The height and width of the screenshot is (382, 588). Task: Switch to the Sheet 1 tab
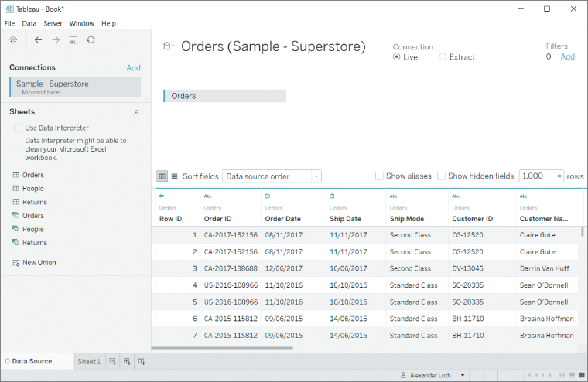[x=88, y=361]
